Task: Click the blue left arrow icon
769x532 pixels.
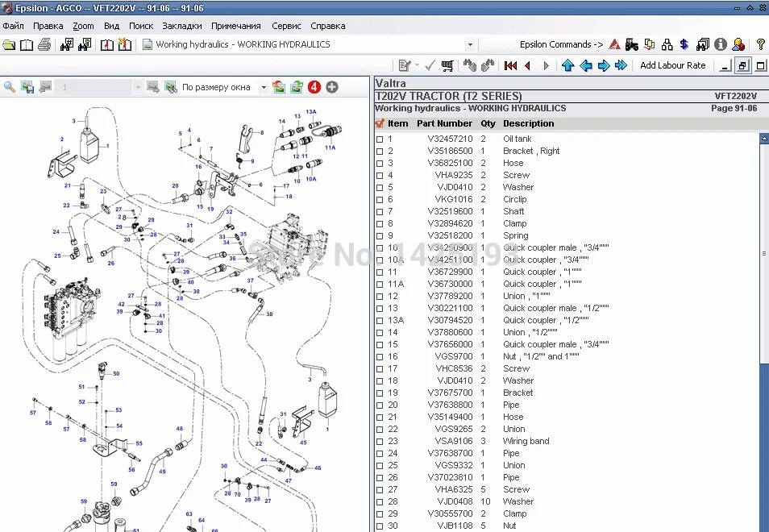Action: click(x=585, y=66)
